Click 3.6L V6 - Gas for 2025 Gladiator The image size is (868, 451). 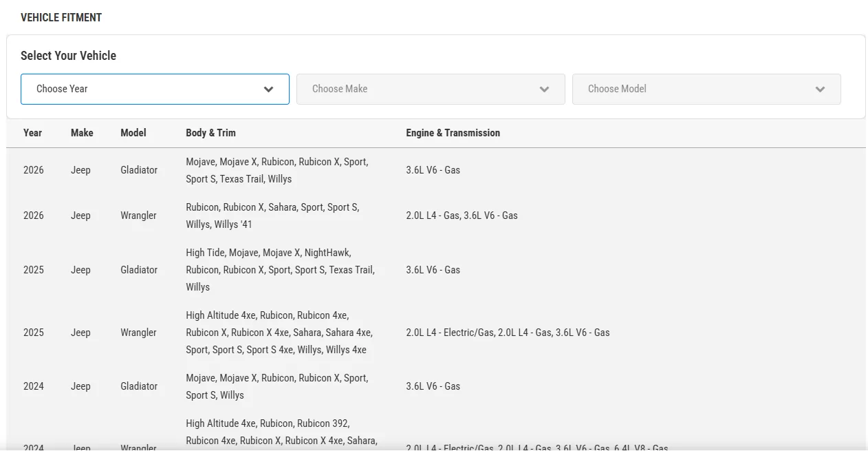(433, 270)
